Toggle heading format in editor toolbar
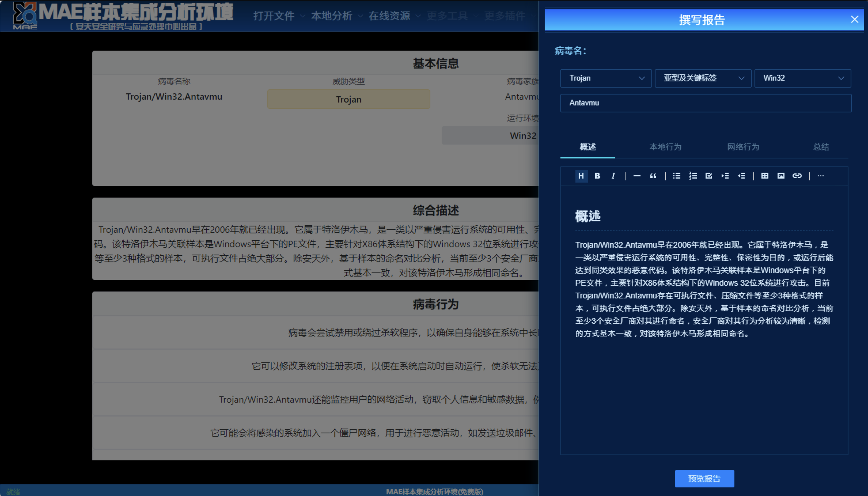This screenshot has width=868, height=496. tap(581, 176)
